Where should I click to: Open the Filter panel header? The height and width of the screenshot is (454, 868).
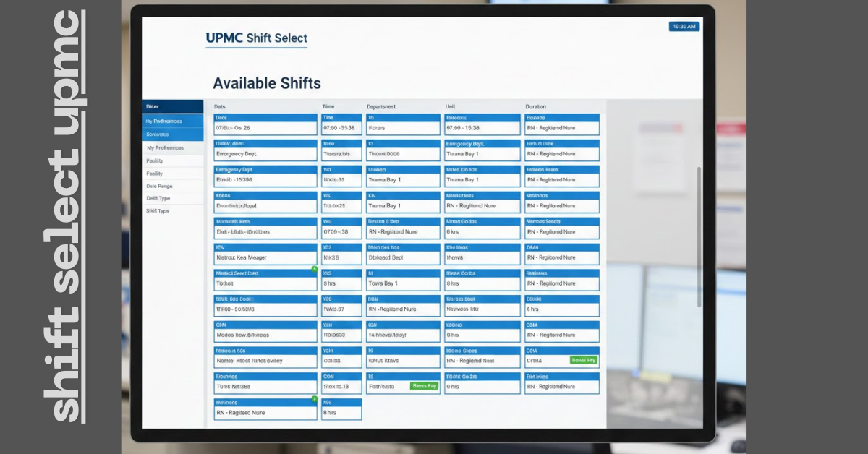(154, 106)
